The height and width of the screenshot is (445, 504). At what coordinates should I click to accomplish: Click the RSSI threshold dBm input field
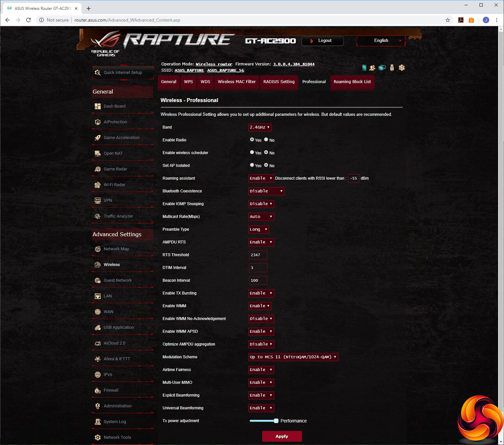point(354,178)
